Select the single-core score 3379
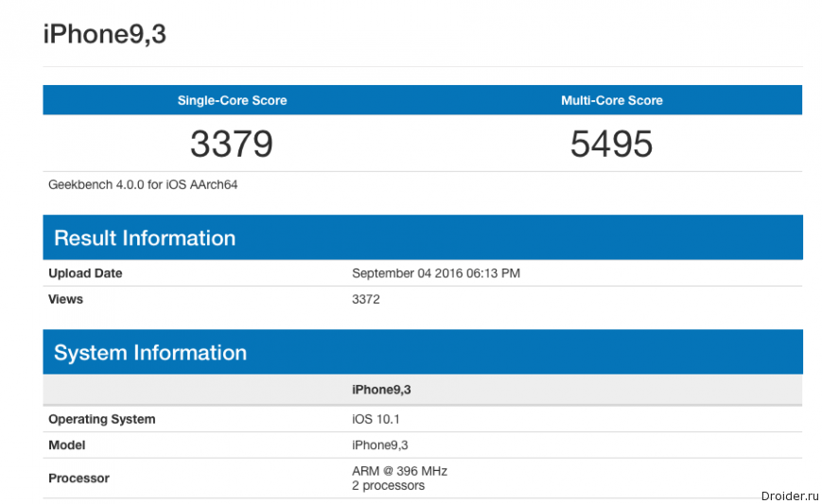This screenshot has height=504, width=822. tap(232, 144)
